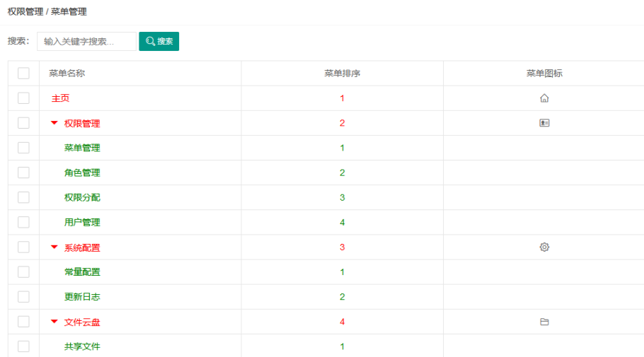Image resolution: width=644 pixels, height=357 pixels.
Task: Check the box for 共享文件 row
Action: click(23, 346)
